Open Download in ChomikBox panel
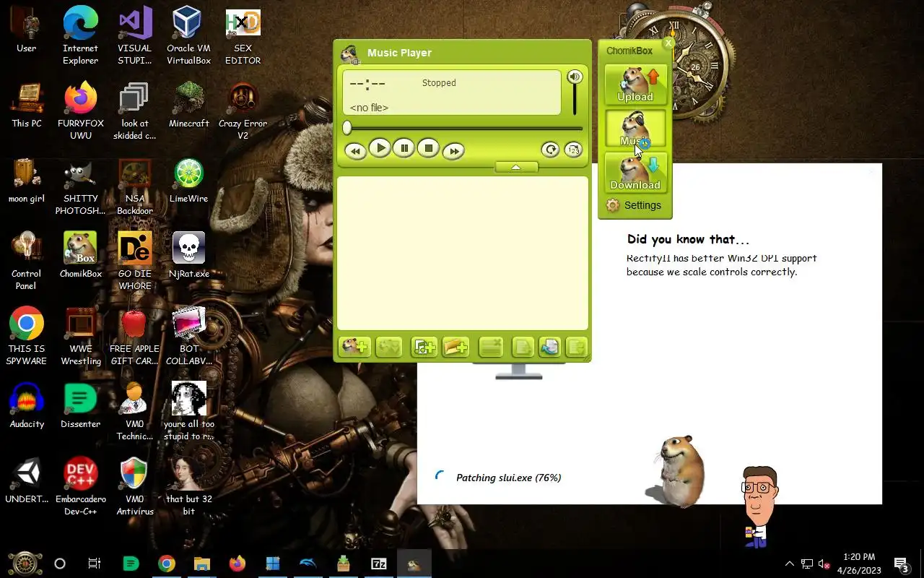Image resolution: width=924 pixels, height=578 pixels. click(x=635, y=173)
